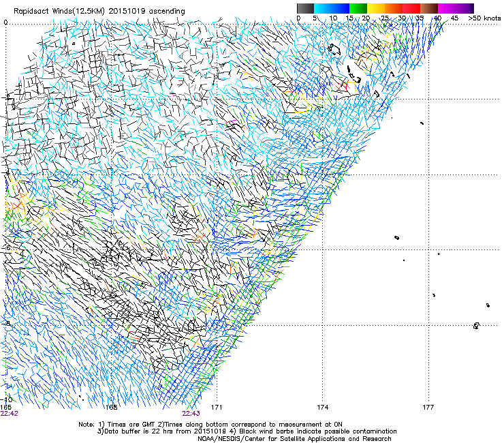Click the cyan-blue 5-15 knots legend swatch
The image size is (504, 443).
[332, 8]
